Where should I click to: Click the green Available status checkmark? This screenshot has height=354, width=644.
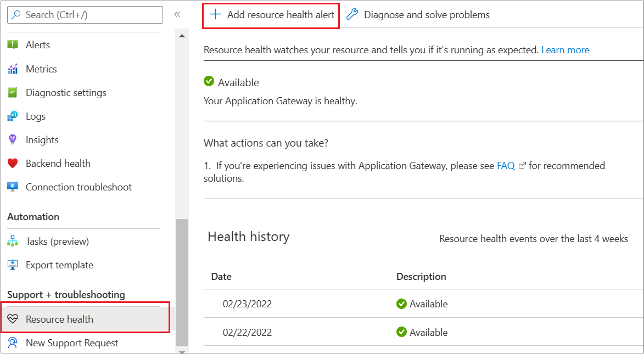[209, 81]
